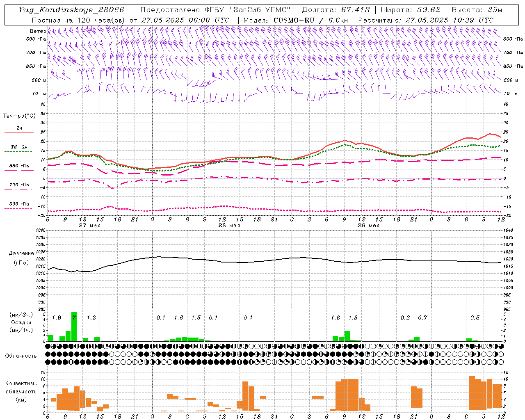
Task: Click the Тем-ра(°C) axis title
Action: [19, 116]
